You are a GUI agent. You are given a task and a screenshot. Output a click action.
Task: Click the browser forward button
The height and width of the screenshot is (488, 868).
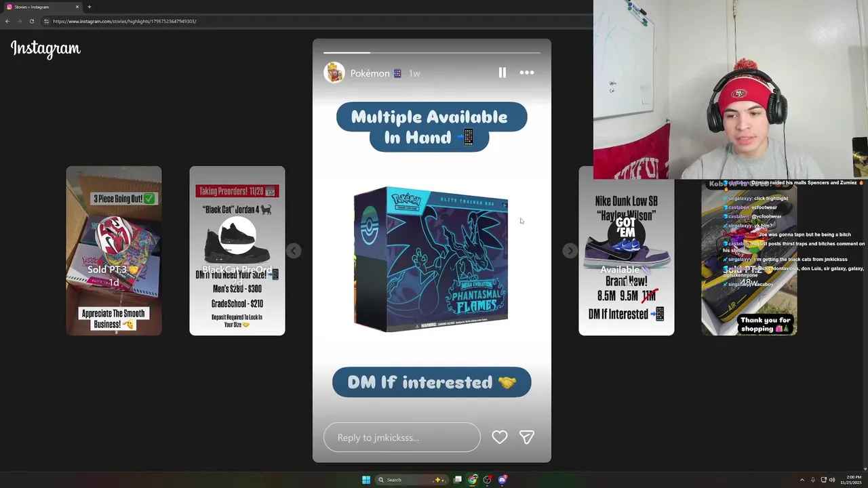[x=19, y=21]
